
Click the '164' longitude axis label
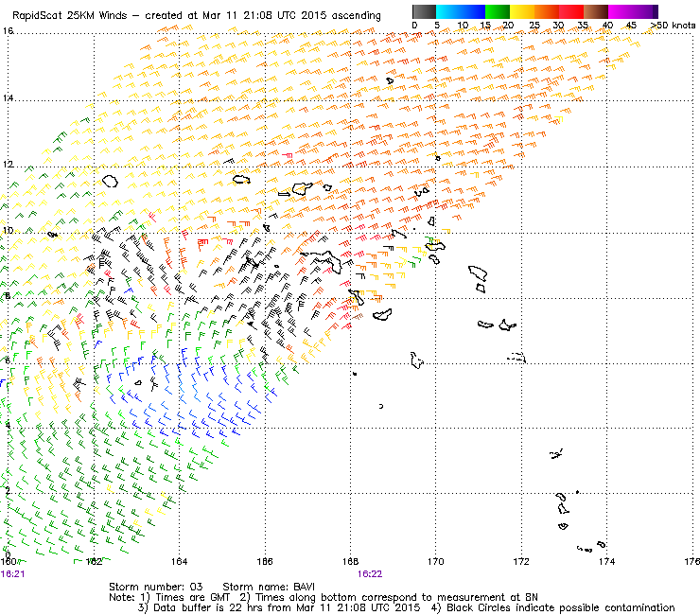tap(179, 561)
